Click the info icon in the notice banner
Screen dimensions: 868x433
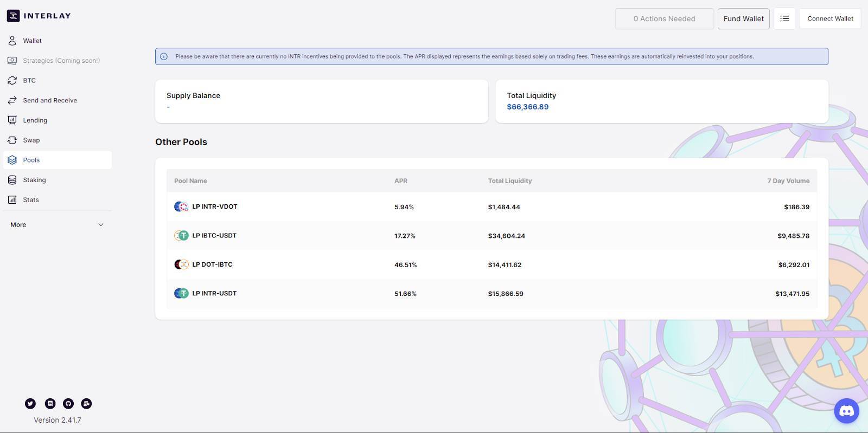(164, 56)
